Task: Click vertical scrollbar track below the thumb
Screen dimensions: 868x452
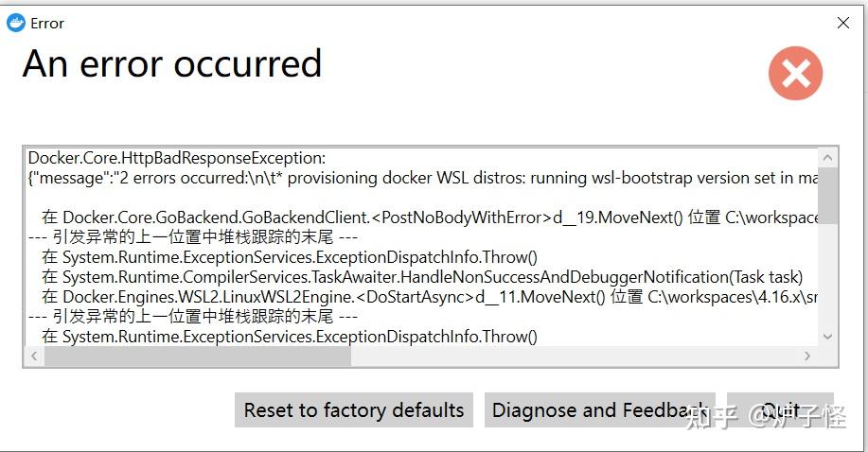Action: 827,275
